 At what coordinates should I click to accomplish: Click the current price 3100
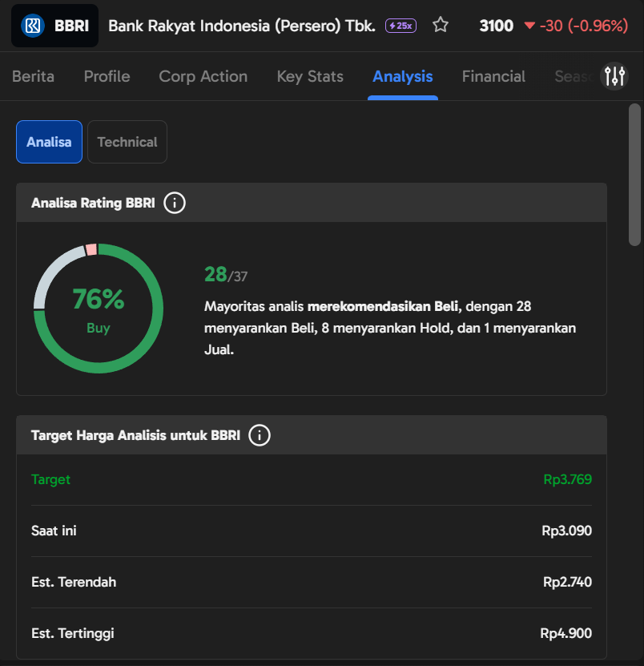(497, 26)
